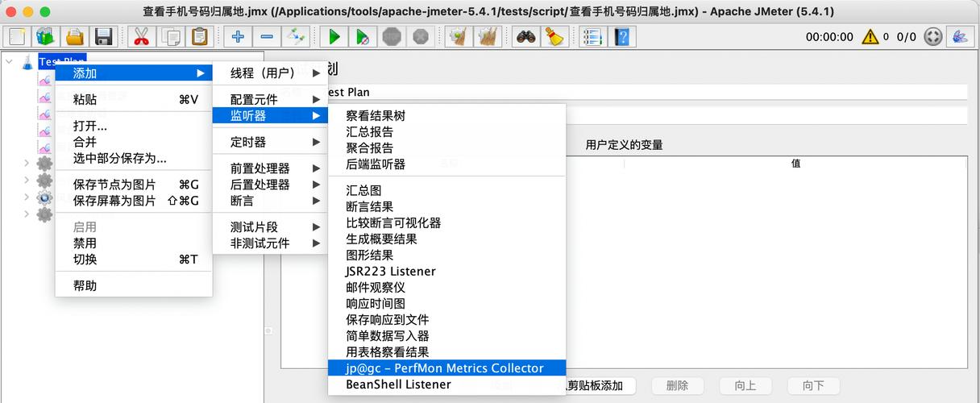Add the 汇总报告 listener

447,131
